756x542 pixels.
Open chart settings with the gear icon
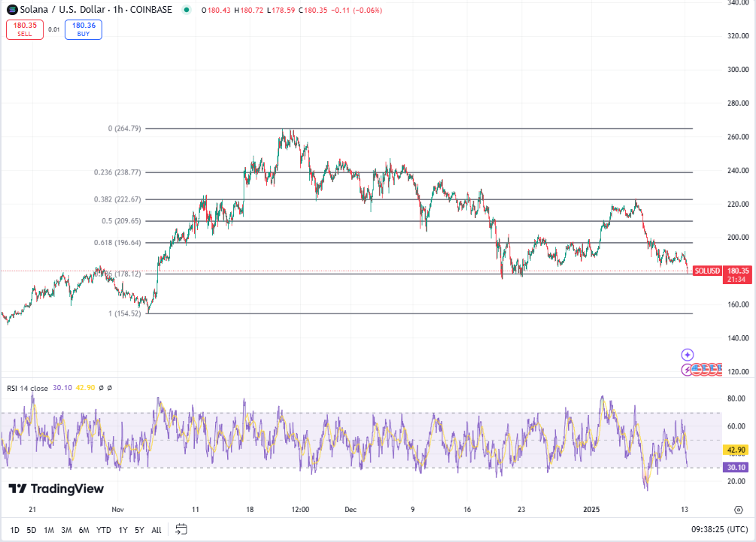pyautogui.click(x=738, y=509)
